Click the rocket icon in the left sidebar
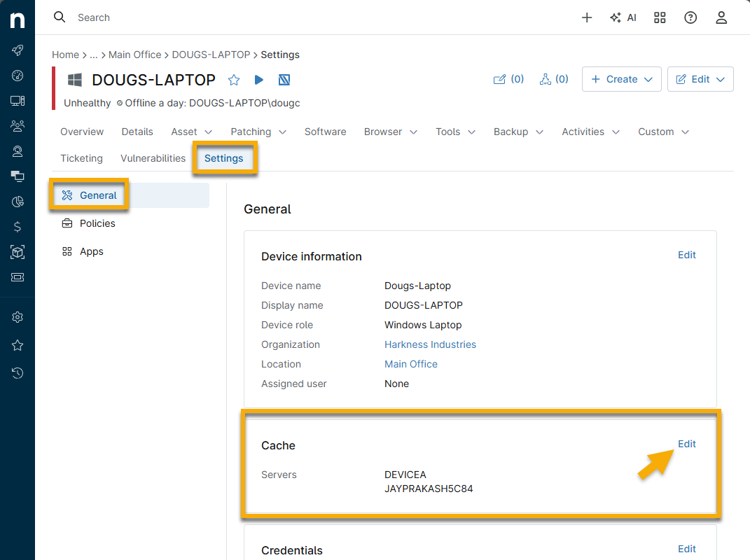Viewport: 750px width, 560px height. (x=18, y=50)
